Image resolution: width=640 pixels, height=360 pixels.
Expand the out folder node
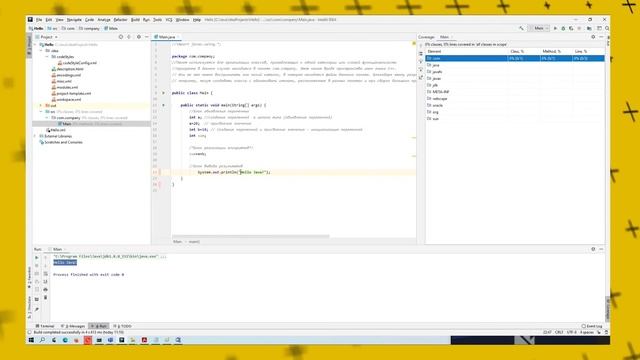click(x=41, y=105)
